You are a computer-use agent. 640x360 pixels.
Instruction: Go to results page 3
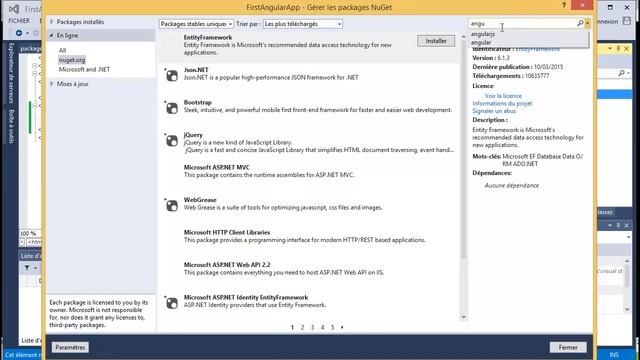click(x=312, y=327)
